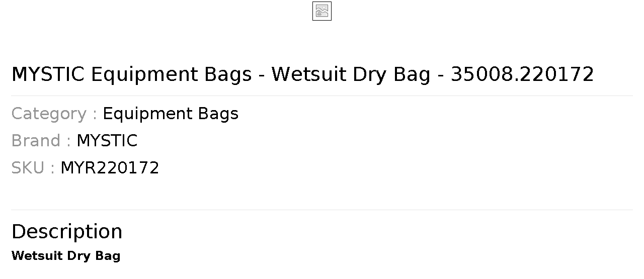Click the divider line above Description
The image size is (644, 279).
coord(322,210)
